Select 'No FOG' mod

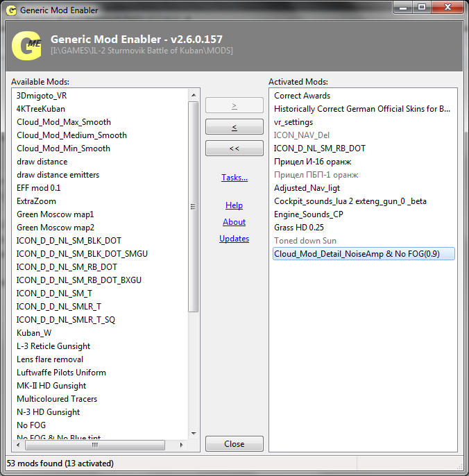(x=31, y=425)
